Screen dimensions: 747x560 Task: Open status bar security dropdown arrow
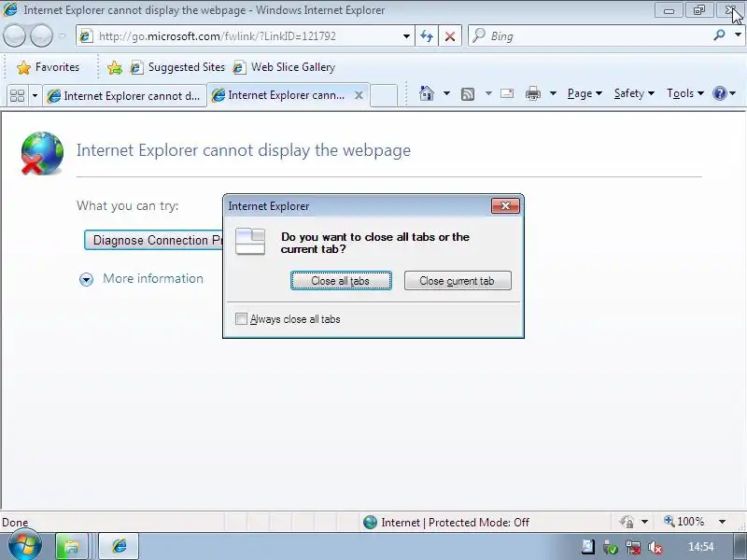[x=644, y=522]
